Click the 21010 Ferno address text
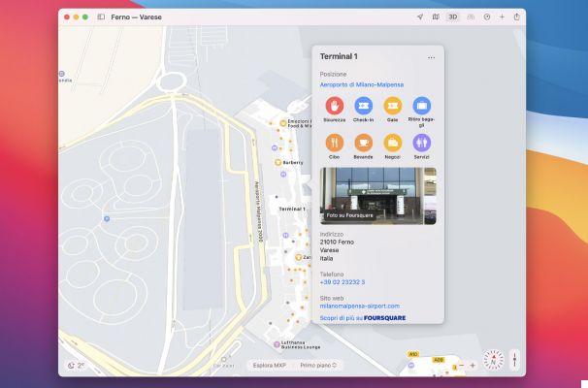This screenshot has width=588, height=388. pos(337,242)
